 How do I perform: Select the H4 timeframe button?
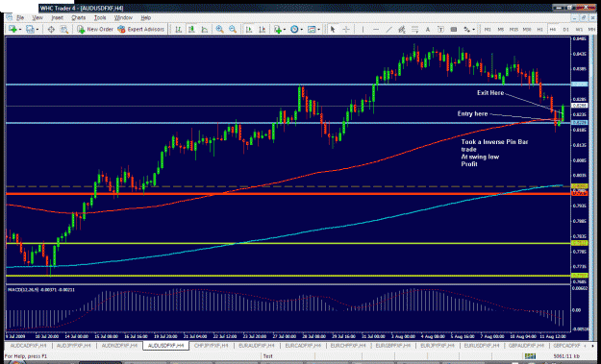pos(553,29)
